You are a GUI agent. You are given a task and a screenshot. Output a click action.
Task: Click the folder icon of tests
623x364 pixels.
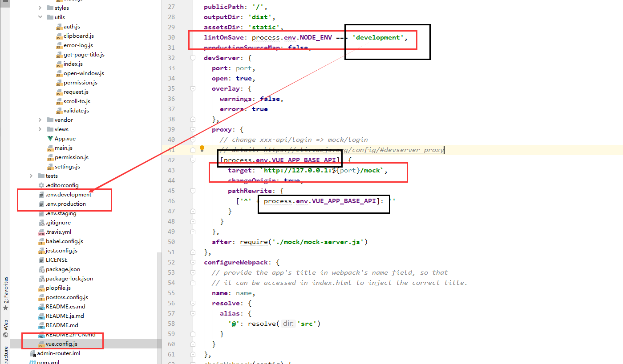coord(41,176)
